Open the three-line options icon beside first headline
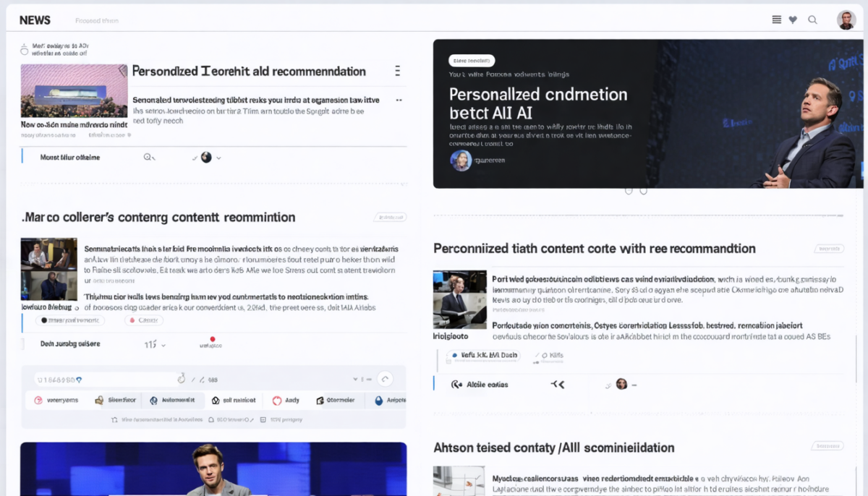Viewport: 868px width, 496px height. (397, 71)
